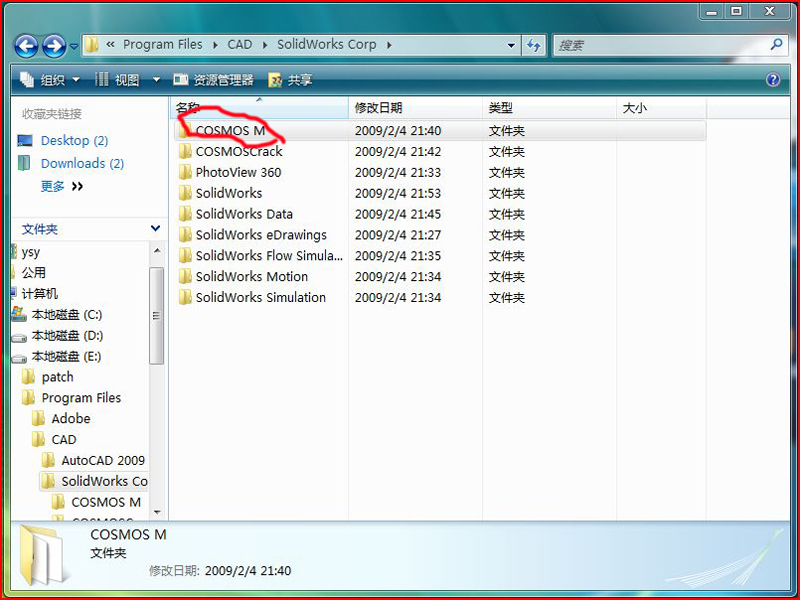Screen dimensions: 800x600
Task: Click the PhotoView 360 folder name
Action: pos(238,172)
